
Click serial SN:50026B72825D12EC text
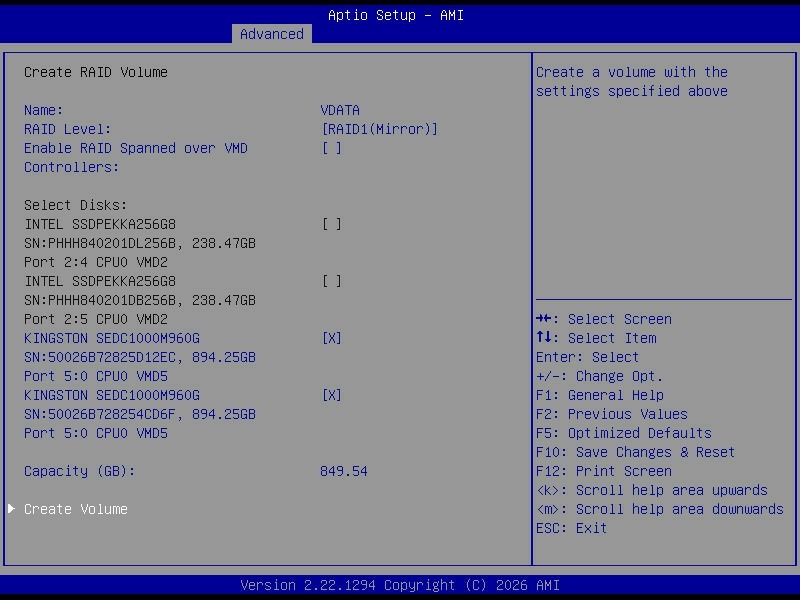click(x=104, y=357)
